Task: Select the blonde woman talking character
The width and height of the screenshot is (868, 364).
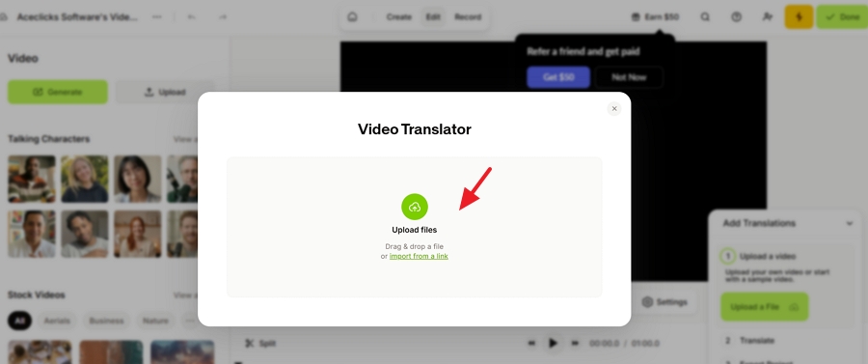Action: (x=85, y=179)
